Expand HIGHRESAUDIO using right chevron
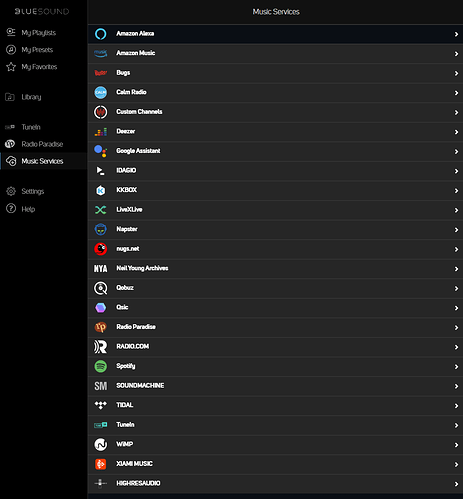Image resolution: width=463 pixels, height=499 pixels. pos(456,484)
